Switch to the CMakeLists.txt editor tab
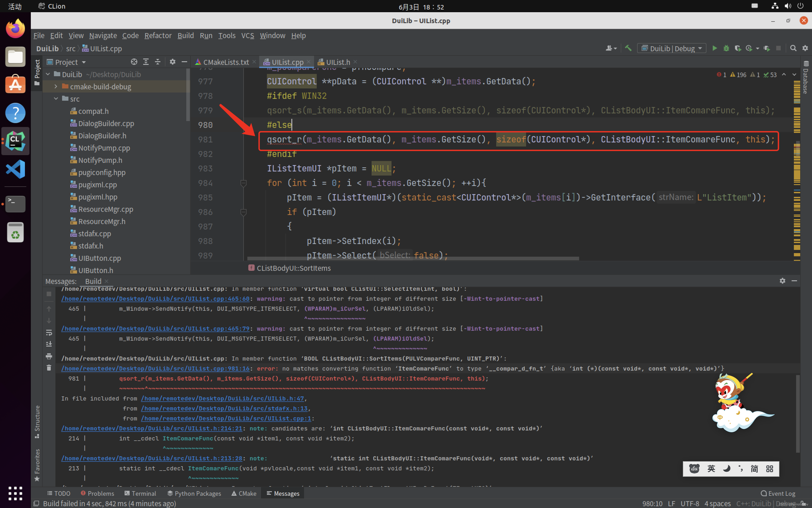812x508 pixels. [225, 62]
